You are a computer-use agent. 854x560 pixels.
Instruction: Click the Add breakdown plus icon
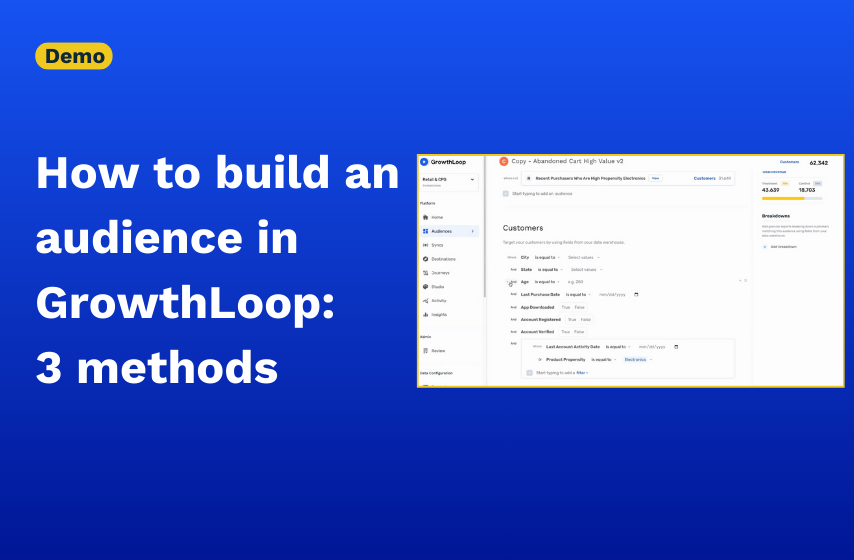765,247
